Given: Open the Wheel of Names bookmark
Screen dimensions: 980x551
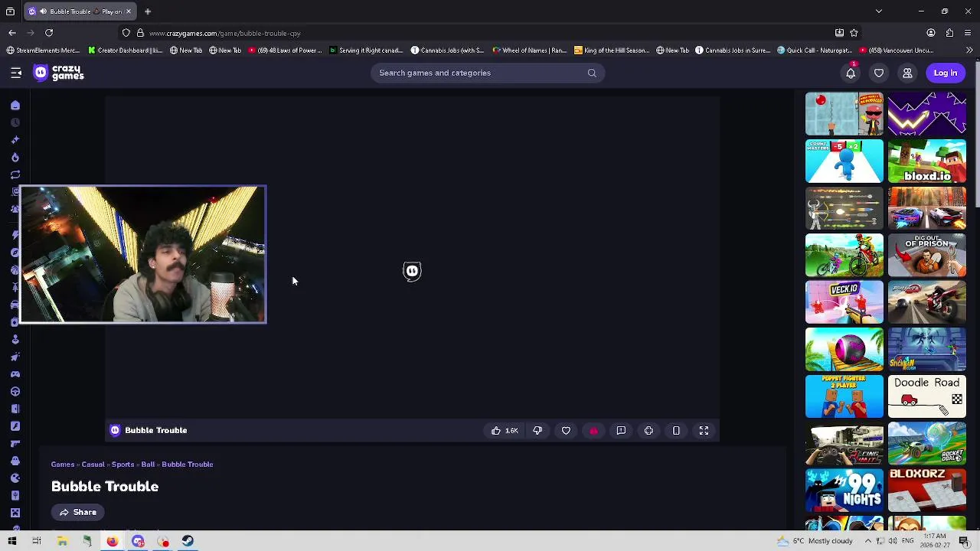Looking at the screenshot, I should 530,51.
